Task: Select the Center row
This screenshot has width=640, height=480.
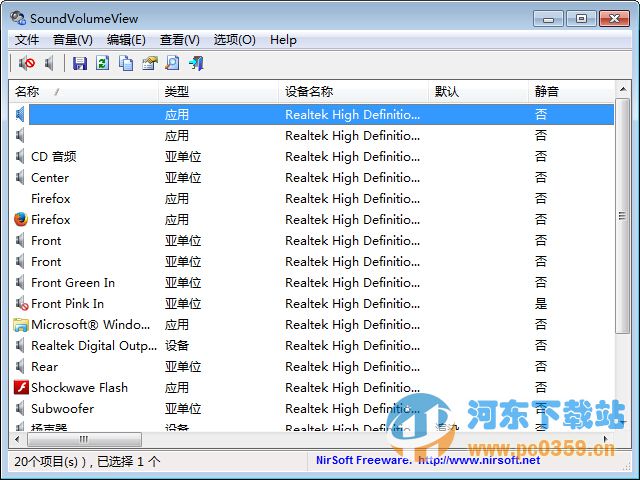Action: tap(312, 178)
